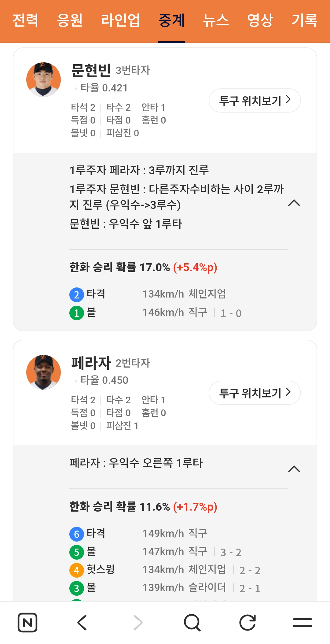The height and width of the screenshot is (644, 330).
Task: Open the Naver home icon
Action: [x=28, y=622]
